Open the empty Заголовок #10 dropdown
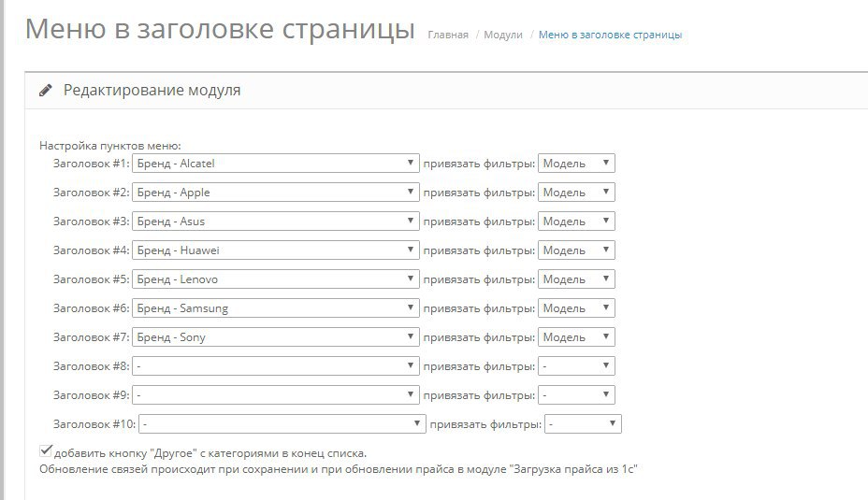The height and width of the screenshot is (500, 868). tap(282, 423)
